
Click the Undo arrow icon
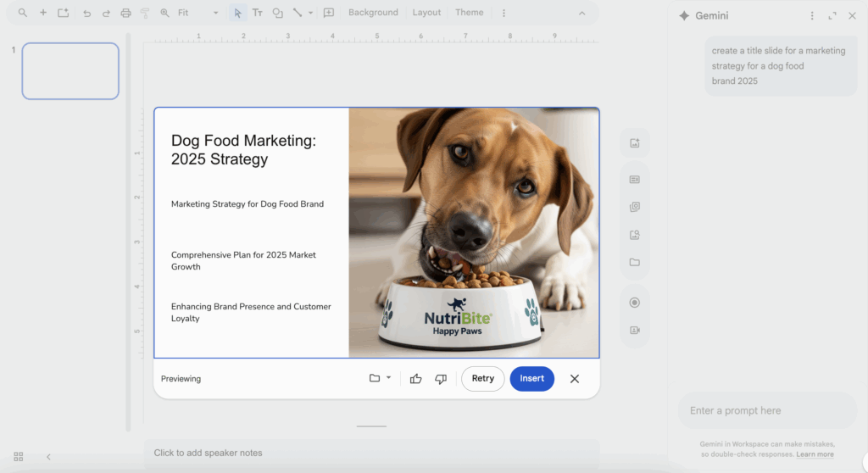pyautogui.click(x=86, y=13)
